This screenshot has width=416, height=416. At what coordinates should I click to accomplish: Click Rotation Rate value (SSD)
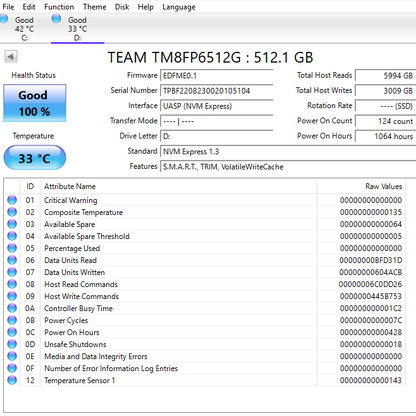[x=385, y=106]
